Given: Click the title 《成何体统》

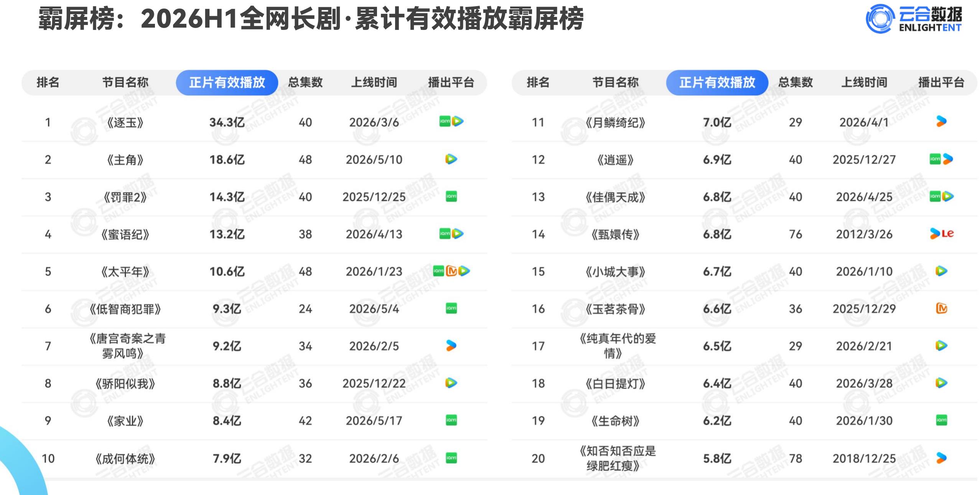Looking at the screenshot, I should pyautogui.click(x=125, y=459).
